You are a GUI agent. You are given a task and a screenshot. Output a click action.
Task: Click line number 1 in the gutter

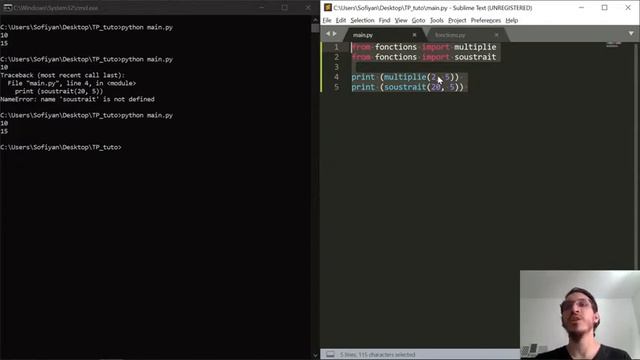[x=336, y=47]
